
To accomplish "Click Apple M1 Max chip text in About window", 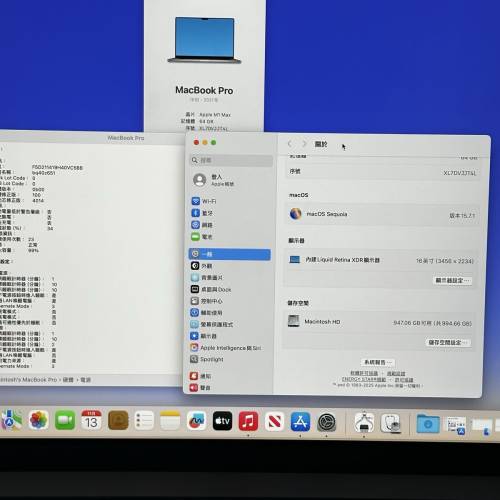I will (215, 115).
